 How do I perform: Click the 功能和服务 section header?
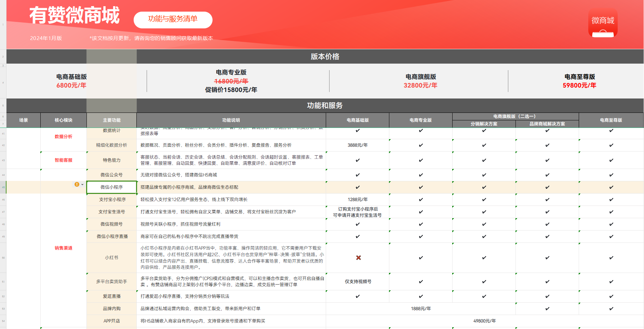(325, 105)
